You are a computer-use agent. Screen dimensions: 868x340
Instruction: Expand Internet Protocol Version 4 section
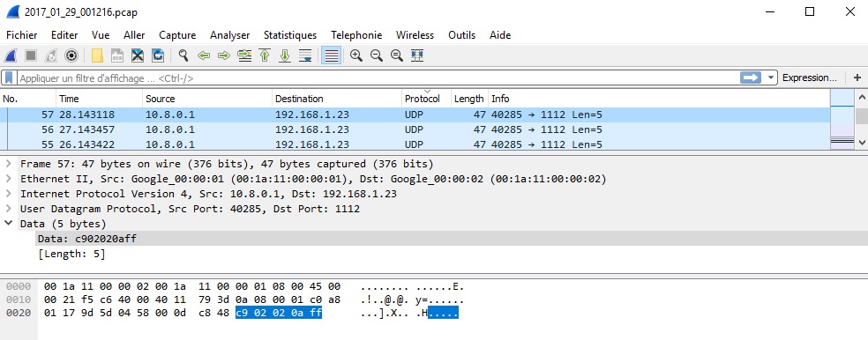(x=8, y=194)
